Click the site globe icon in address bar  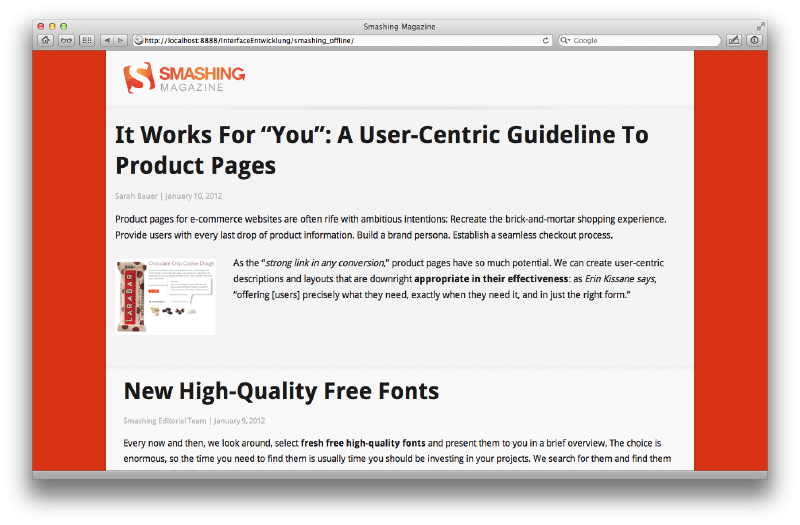point(138,40)
